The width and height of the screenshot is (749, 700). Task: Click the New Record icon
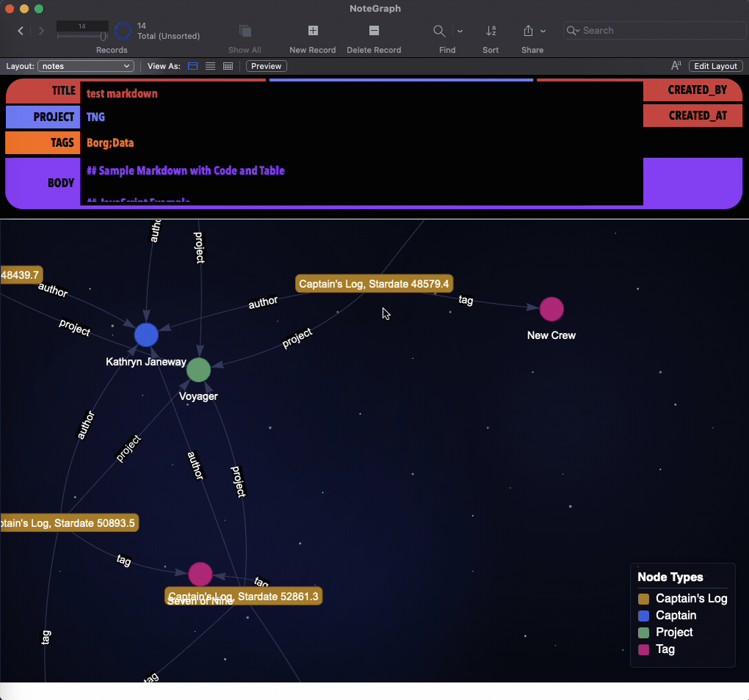coord(313,31)
